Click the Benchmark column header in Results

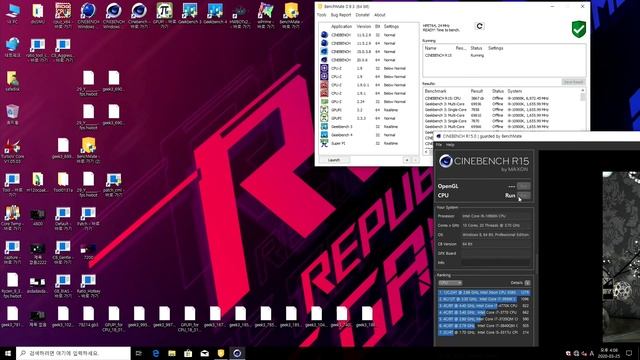[x=436, y=91]
